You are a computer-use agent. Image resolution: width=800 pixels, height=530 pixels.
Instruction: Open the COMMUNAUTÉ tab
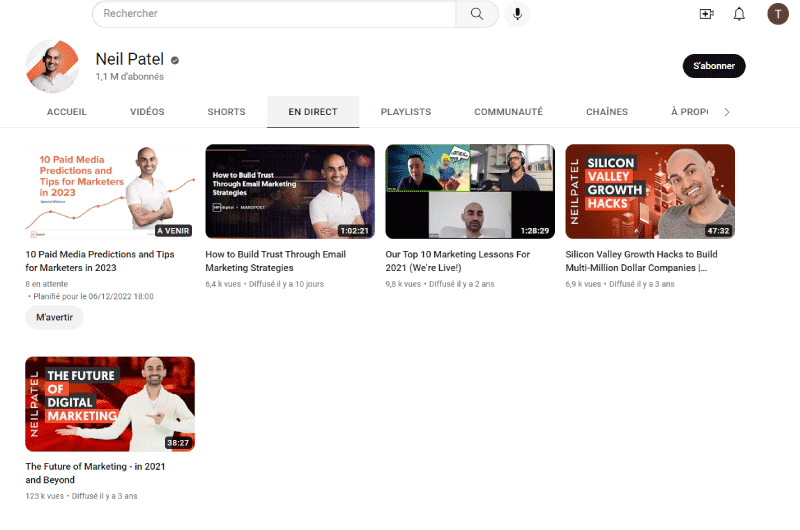tap(508, 112)
